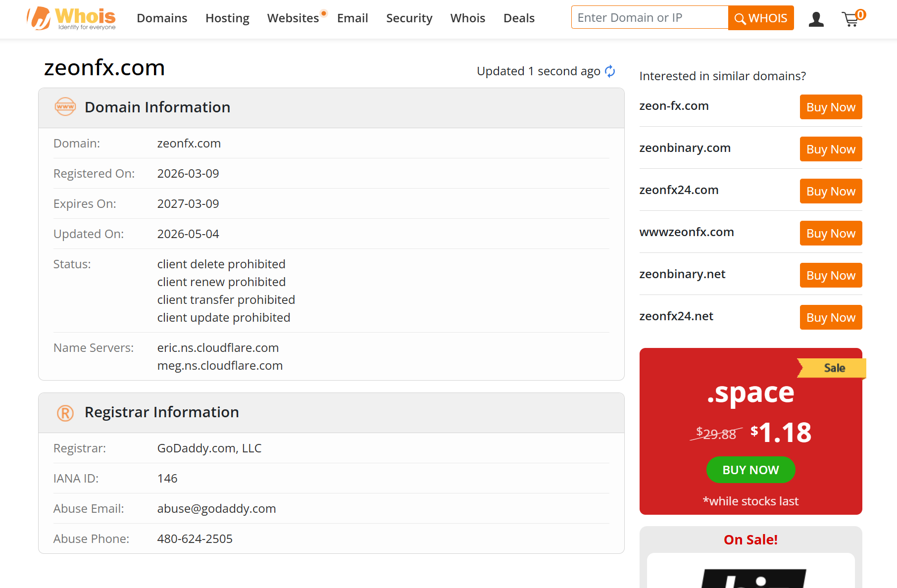Click the zeon-fx.com domain suggestion
The image size is (897, 588).
pos(674,106)
